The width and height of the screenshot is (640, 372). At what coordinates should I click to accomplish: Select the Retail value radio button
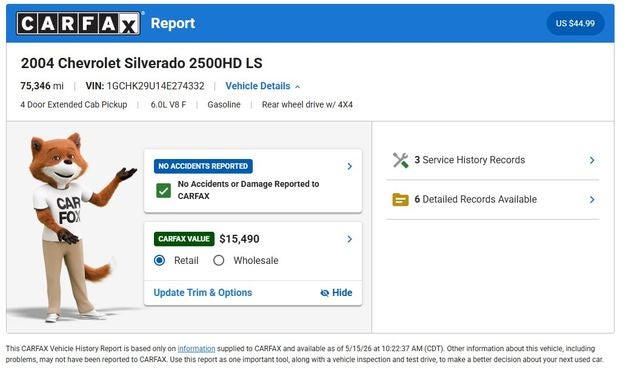point(160,260)
